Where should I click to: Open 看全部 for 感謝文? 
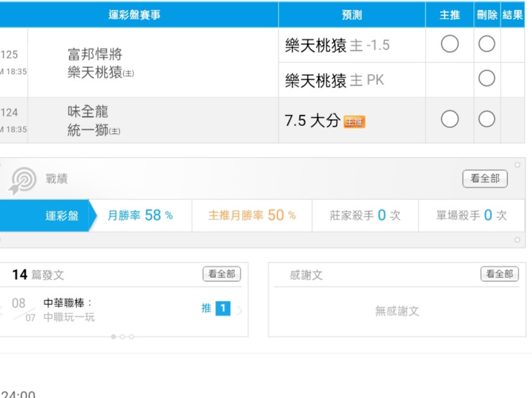(499, 274)
